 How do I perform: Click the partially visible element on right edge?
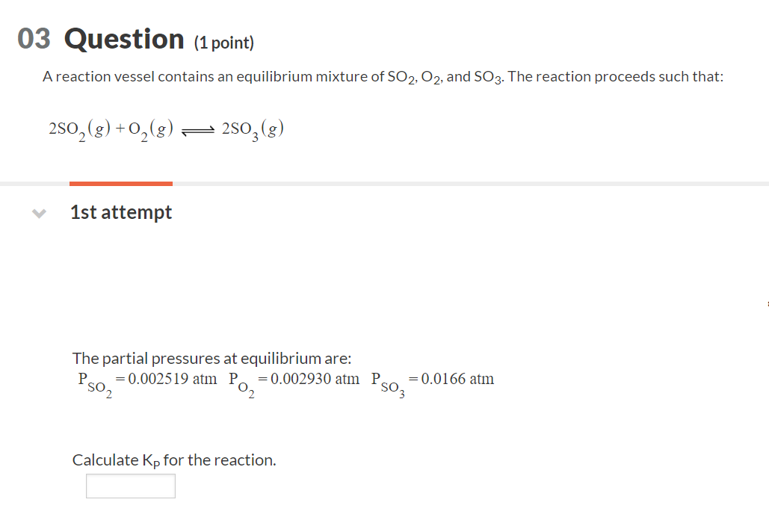coord(767,303)
